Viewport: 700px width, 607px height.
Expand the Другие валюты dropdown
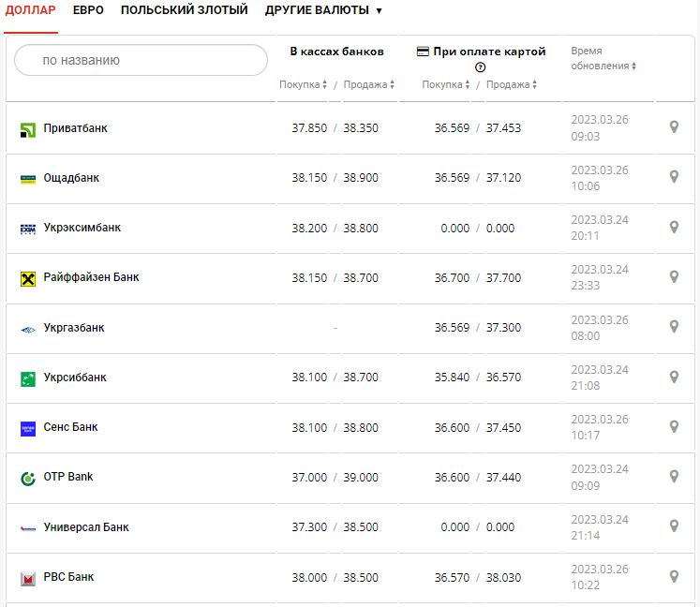pyautogui.click(x=323, y=10)
